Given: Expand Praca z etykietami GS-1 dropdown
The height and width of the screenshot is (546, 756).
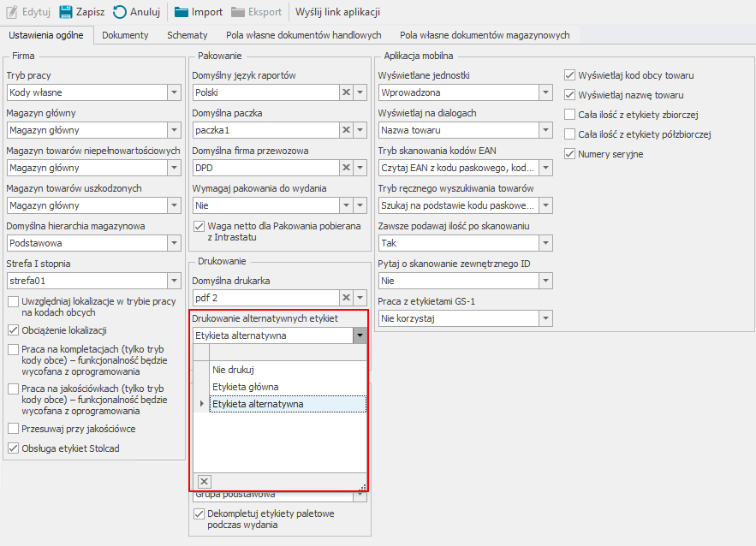Looking at the screenshot, I should coord(545,318).
